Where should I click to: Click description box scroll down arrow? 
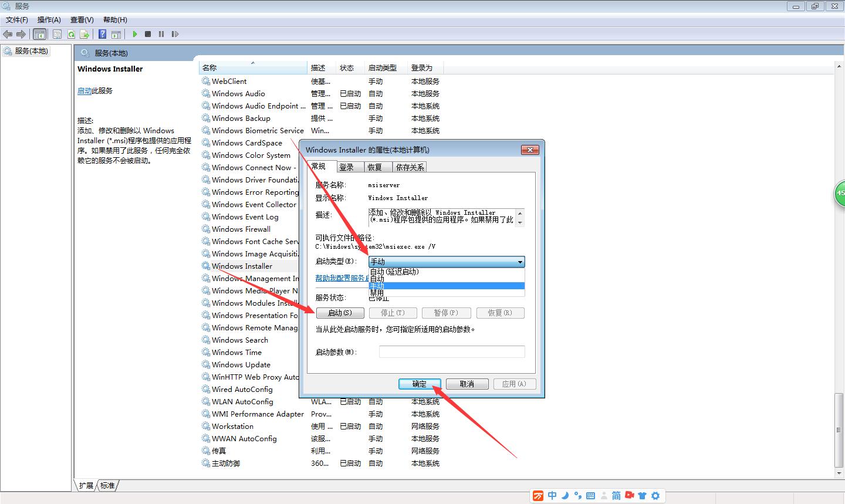click(521, 222)
